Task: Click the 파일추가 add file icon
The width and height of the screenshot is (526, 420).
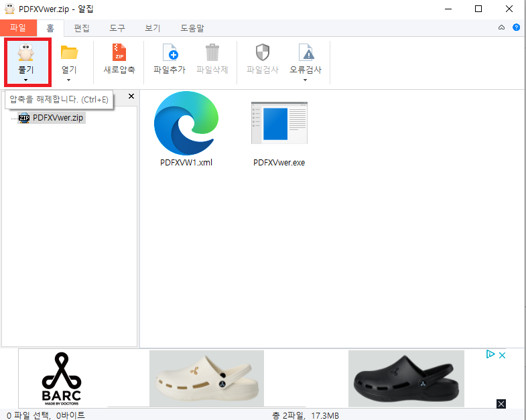Action: 170,52
